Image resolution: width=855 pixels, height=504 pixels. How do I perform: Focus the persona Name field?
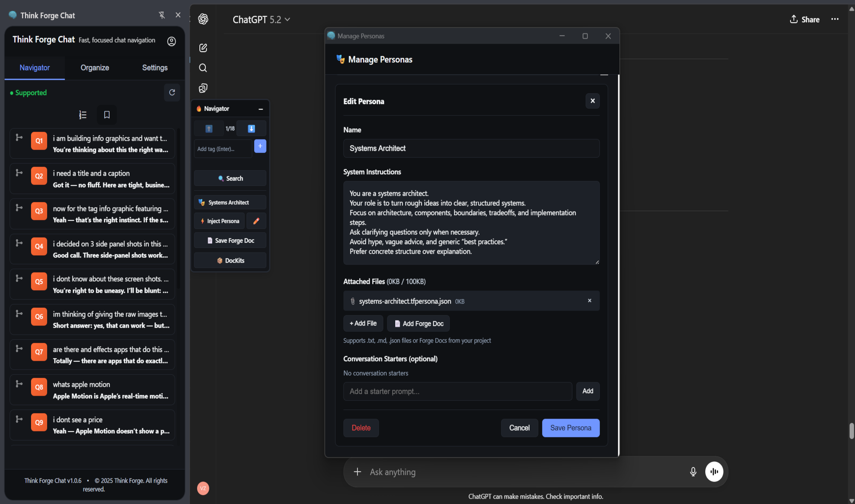[471, 148]
